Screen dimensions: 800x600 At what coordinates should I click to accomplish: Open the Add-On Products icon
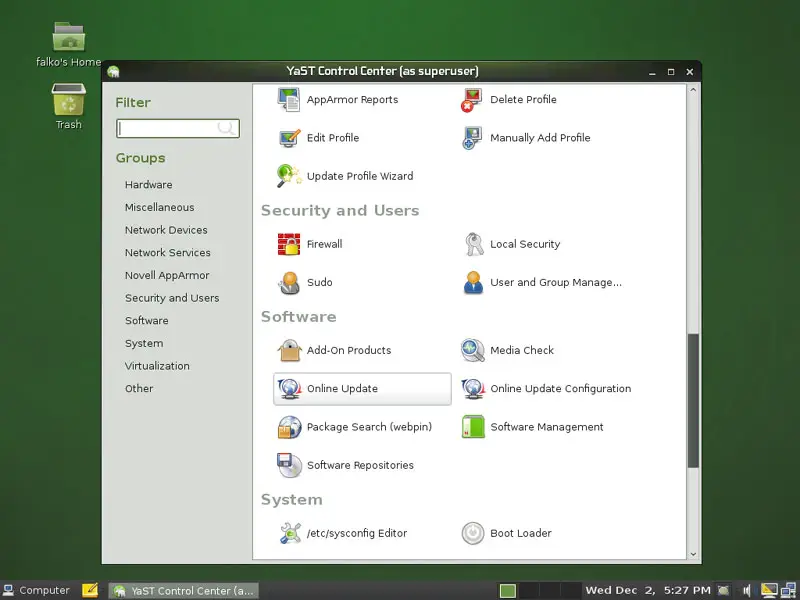[x=289, y=350]
